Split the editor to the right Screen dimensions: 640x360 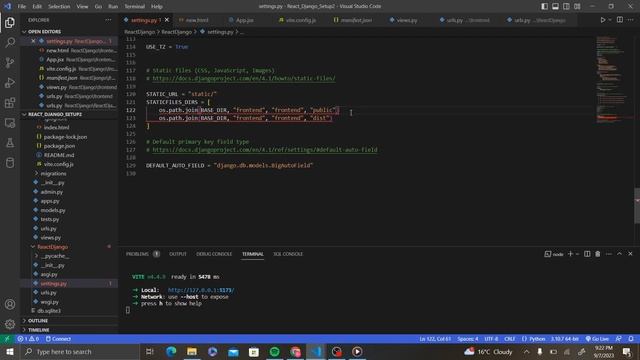[620, 20]
